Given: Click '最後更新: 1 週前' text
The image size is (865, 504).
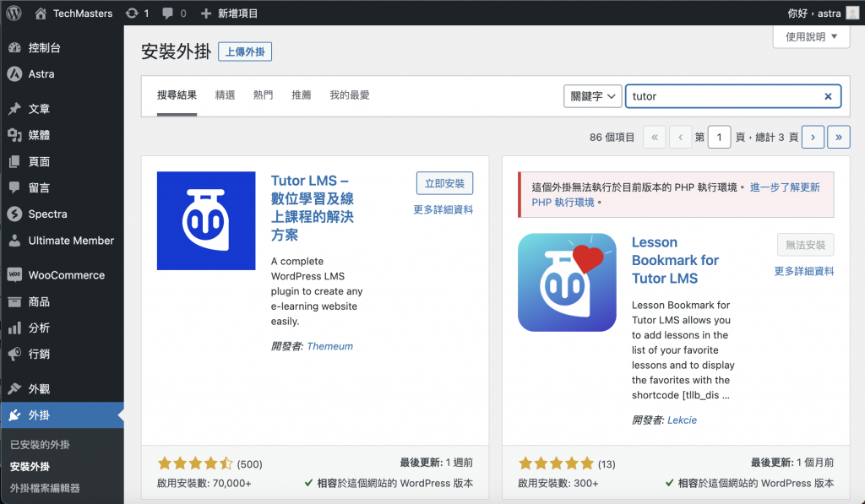Looking at the screenshot, I should point(437,462).
